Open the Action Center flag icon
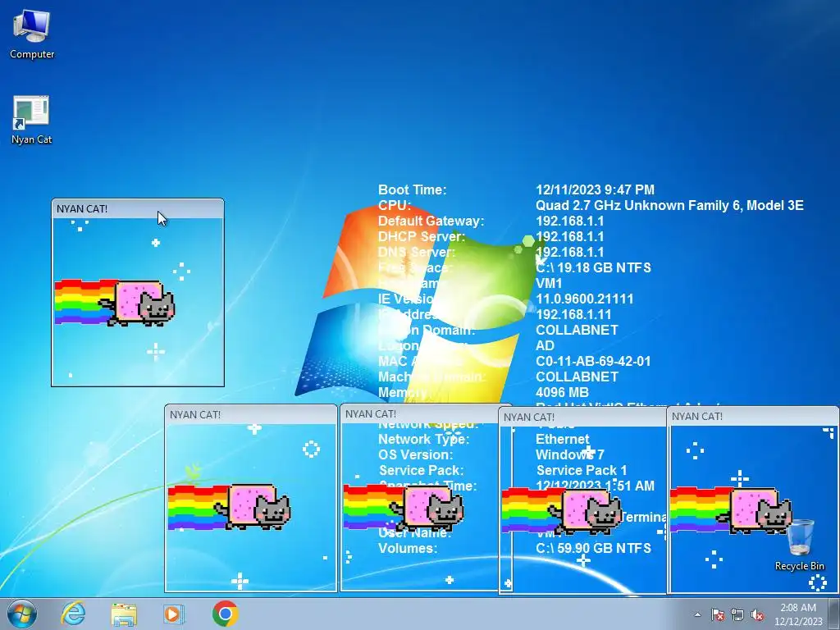 tap(718, 615)
